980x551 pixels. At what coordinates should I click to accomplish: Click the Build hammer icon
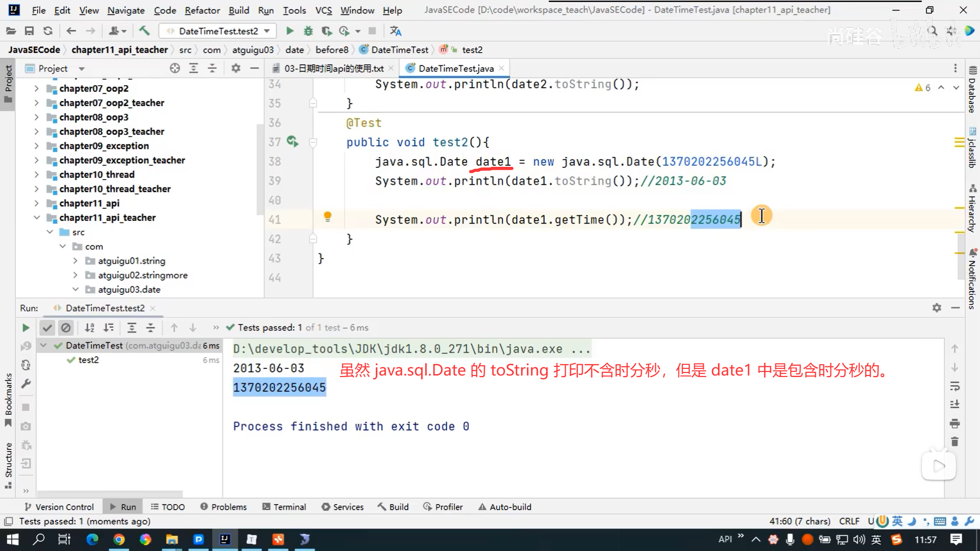click(144, 31)
